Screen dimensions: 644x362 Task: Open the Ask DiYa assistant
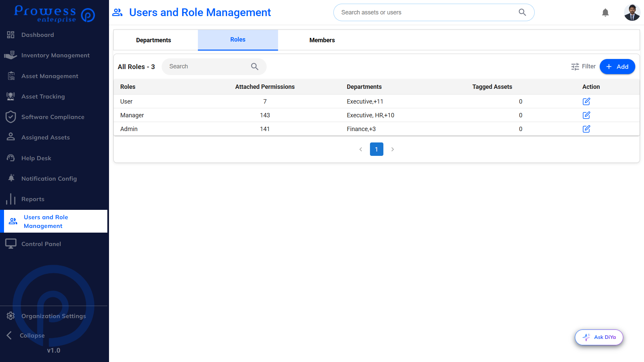point(599,337)
